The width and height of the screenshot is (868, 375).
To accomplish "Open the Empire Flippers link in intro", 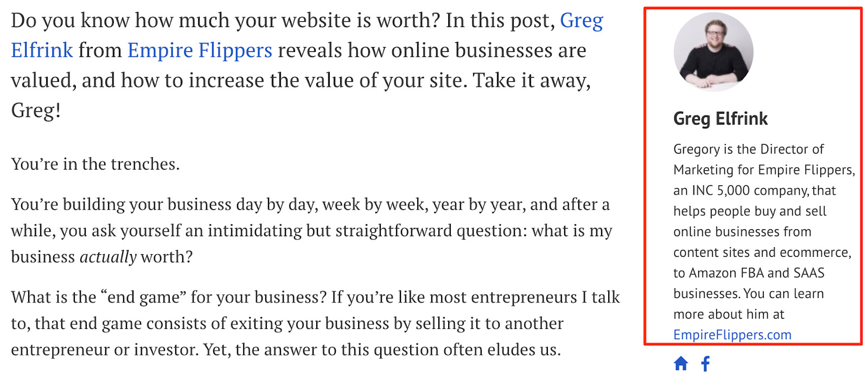I will [200, 50].
